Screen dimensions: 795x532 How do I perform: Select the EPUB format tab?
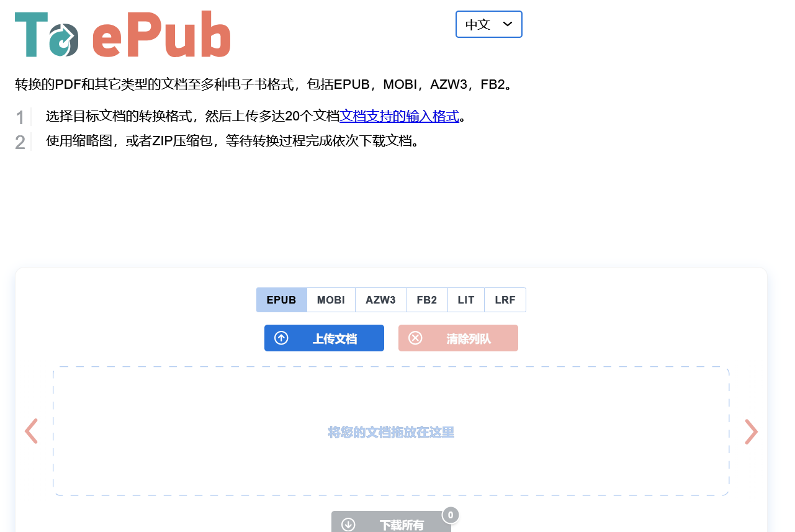point(281,300)
